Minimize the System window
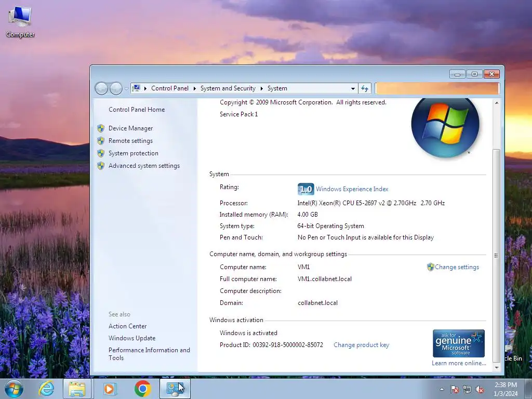Screen dimensions: 532x399 point(457,74)
